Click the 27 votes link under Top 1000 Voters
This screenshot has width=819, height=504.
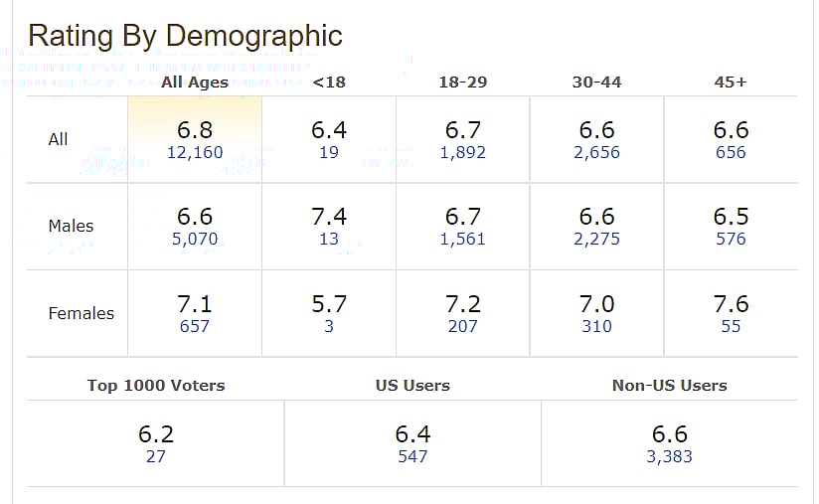pyautogui.click(x=155, y=457)
